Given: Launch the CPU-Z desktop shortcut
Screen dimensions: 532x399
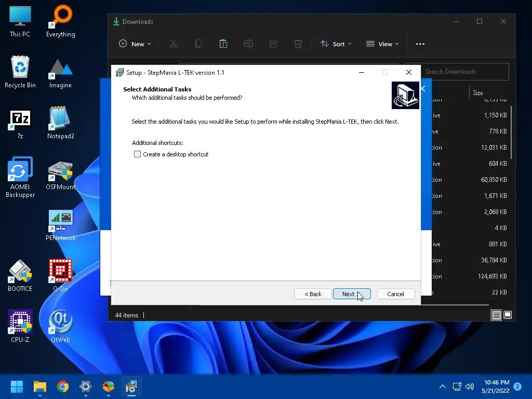Looking at the screenshot, I should [20, 326].
